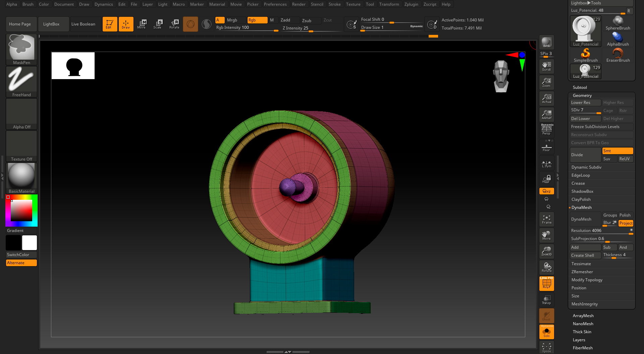644x354 pixels.
Task: Open the Zplugin menu
Action: [x=411, y=4]
